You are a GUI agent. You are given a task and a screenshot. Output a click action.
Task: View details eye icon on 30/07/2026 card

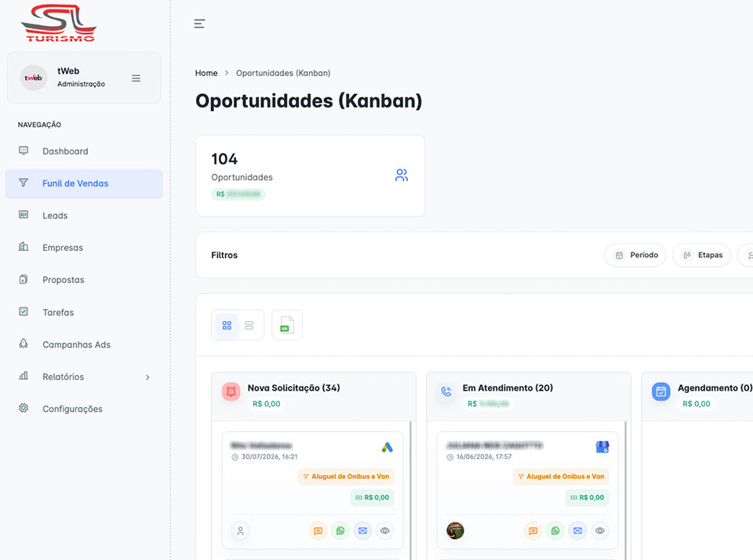point(385,531)
